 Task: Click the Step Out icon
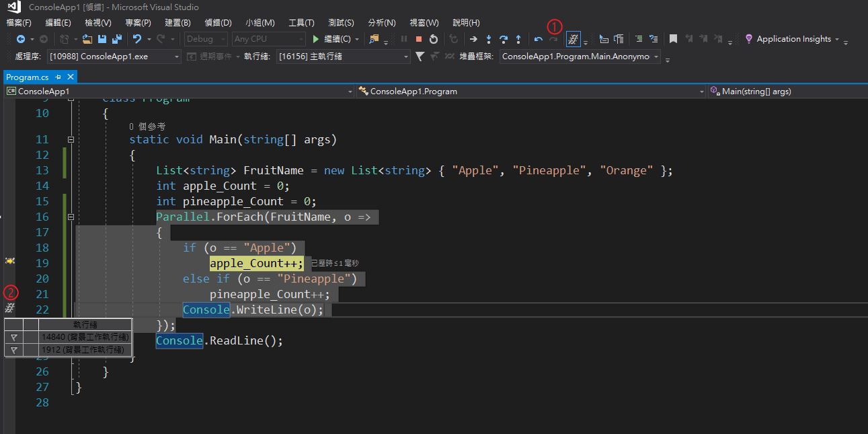coord(518,40)
